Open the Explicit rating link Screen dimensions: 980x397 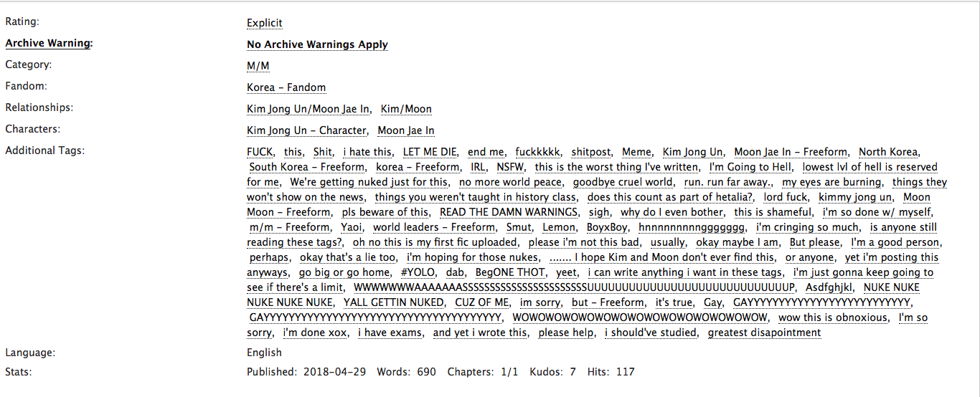[x=265, y=23]
